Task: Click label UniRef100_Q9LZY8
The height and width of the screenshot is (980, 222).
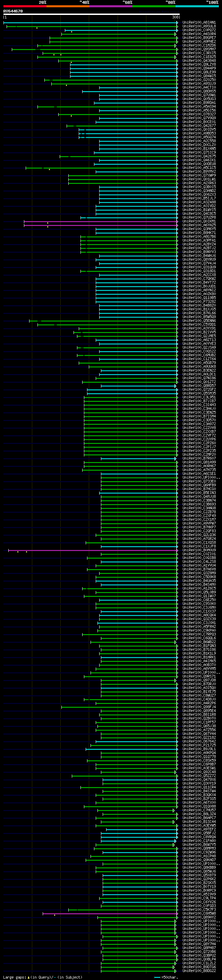Action: pyautogui.click(x=199, y=64)
